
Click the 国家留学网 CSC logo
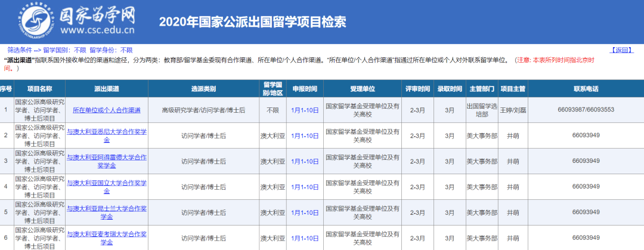click(x=77, y=20)
